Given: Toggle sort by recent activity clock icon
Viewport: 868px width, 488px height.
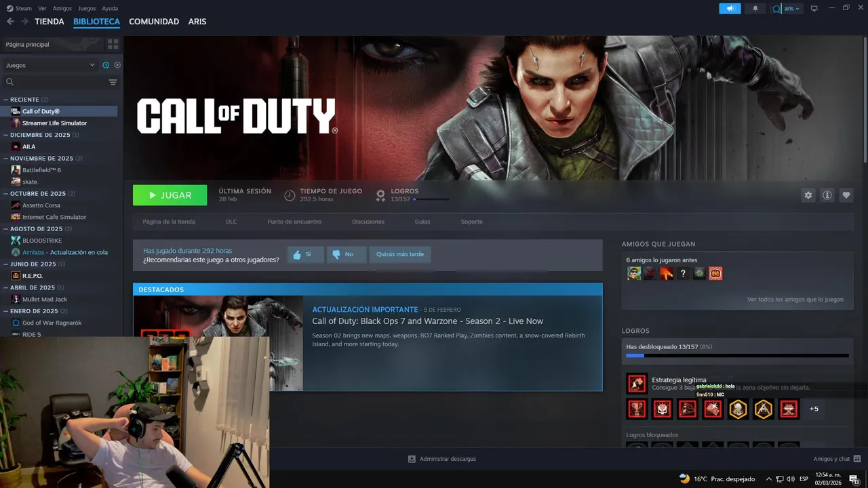Looking at the screenshot, I should click(106, 65).
